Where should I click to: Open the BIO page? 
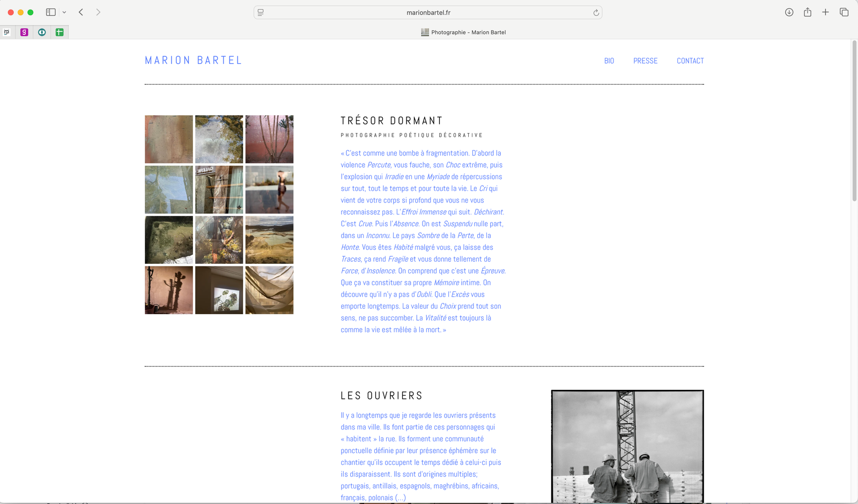coord(609,61)
